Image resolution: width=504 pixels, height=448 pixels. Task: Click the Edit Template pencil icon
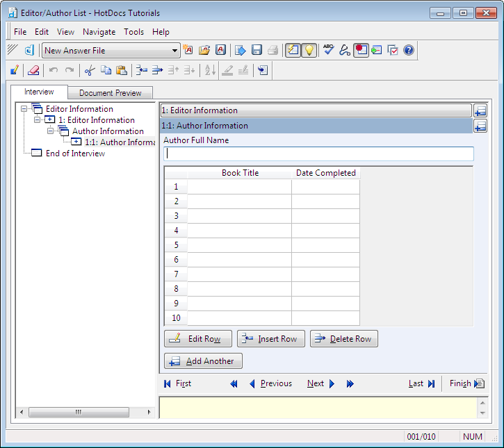(x=15, y=70)
